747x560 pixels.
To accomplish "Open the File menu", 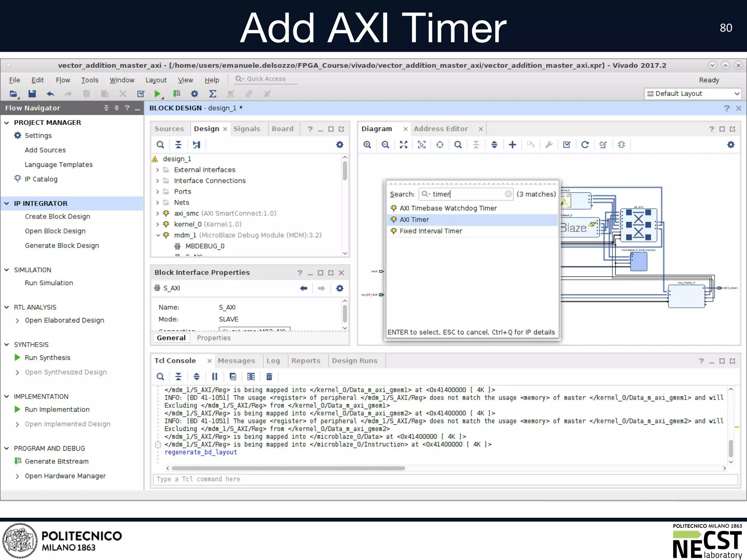I will coord(15,80).
